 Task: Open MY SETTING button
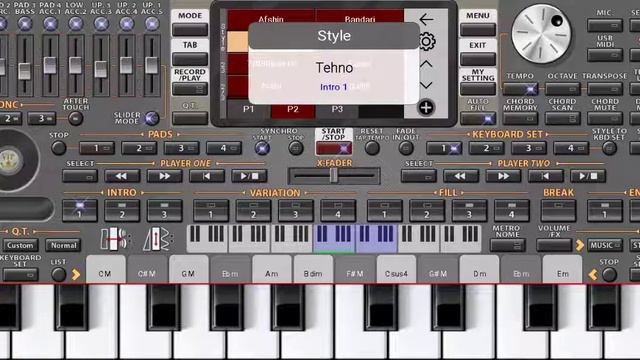tap(478, 89)
